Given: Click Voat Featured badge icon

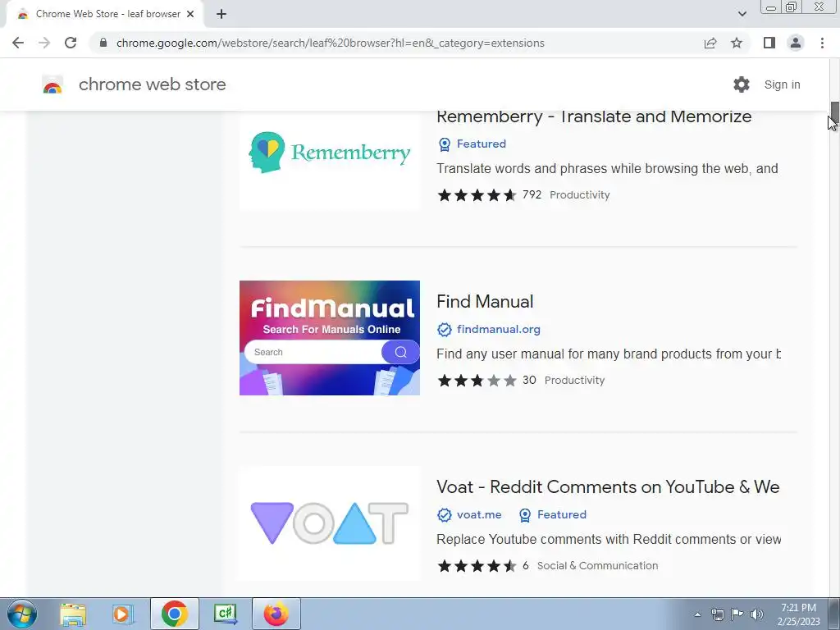Looking at the screenshot, I should point(525,515).
